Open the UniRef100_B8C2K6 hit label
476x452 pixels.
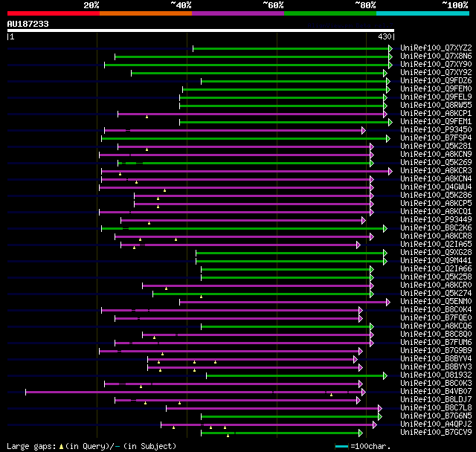(x=436, y=227)
